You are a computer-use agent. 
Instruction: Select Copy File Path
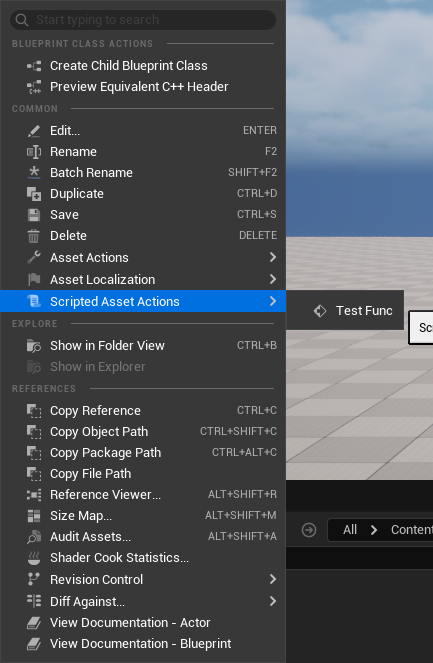pyautogui.click(x=143, y=474)
